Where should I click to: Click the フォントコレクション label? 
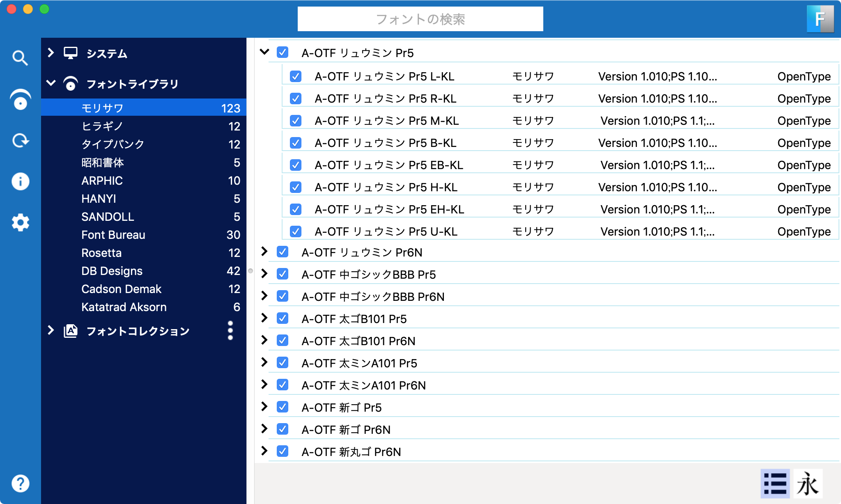138,331
